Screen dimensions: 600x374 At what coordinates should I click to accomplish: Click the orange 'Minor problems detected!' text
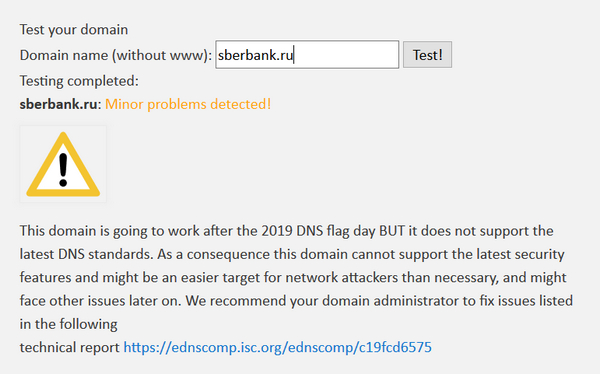[188, 104]
